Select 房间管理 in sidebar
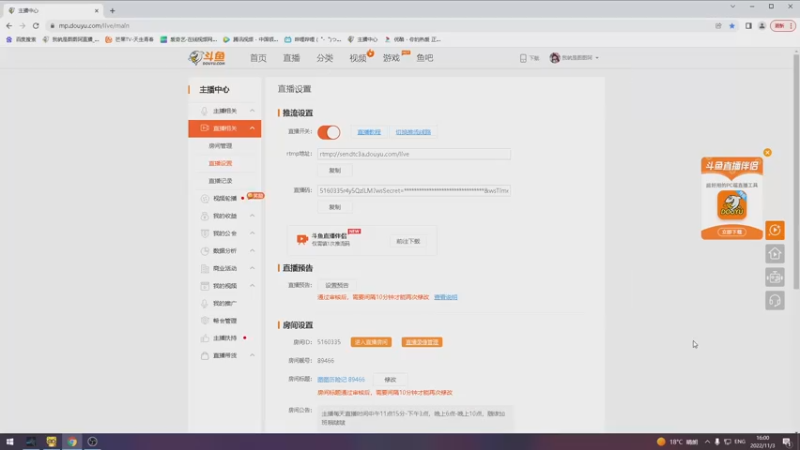This screenshot has width=800, height=450. [x=220, y=146]
